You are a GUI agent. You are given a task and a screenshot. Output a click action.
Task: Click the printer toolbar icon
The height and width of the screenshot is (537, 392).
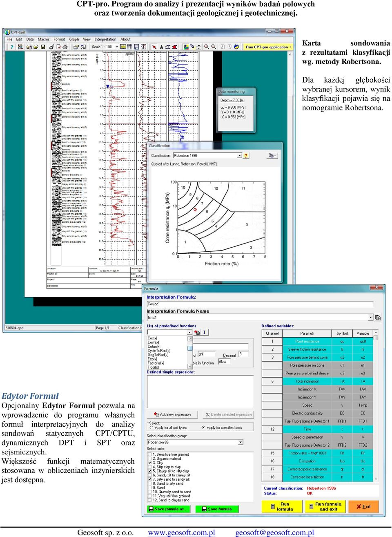[64, 47]
